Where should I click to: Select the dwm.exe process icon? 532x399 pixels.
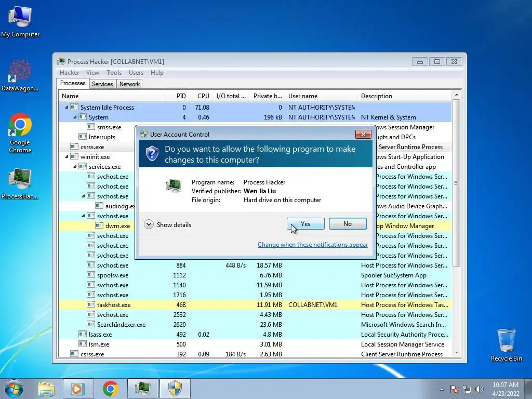pos(99,225)
